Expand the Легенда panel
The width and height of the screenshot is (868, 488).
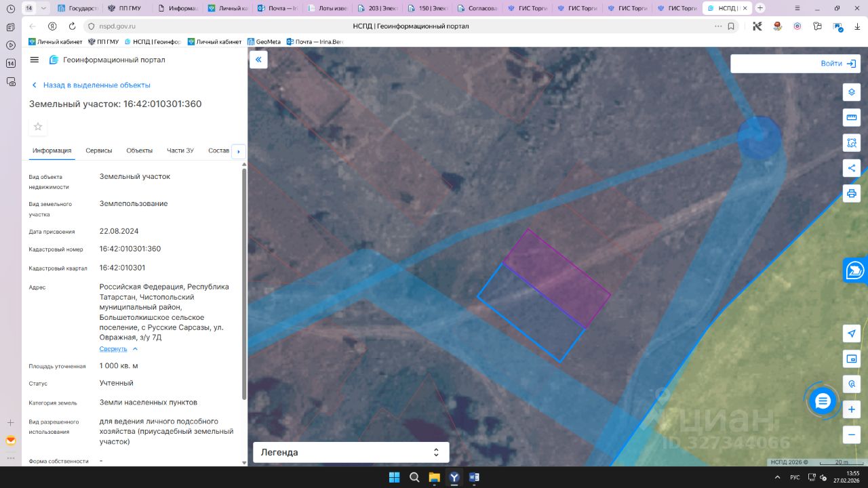pos(351,452)
